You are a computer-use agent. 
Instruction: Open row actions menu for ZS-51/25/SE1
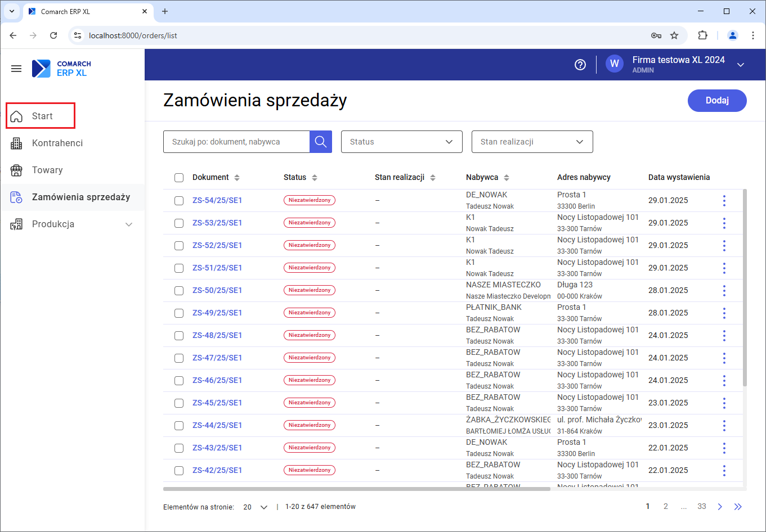click(x=724, y=268)
